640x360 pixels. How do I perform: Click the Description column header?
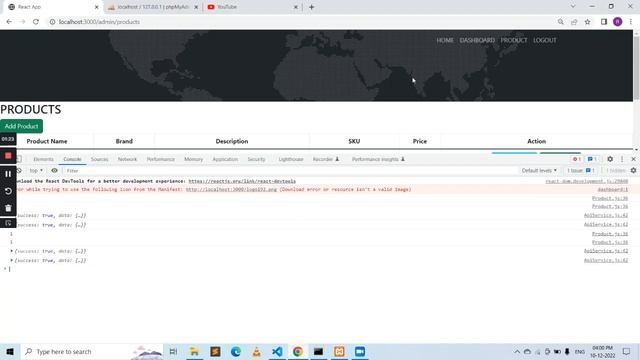232,141
